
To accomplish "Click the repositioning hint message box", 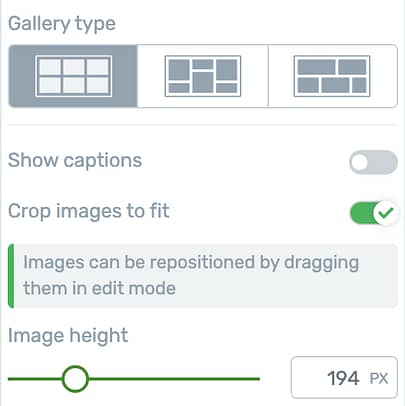I will (x=203, y=276).
